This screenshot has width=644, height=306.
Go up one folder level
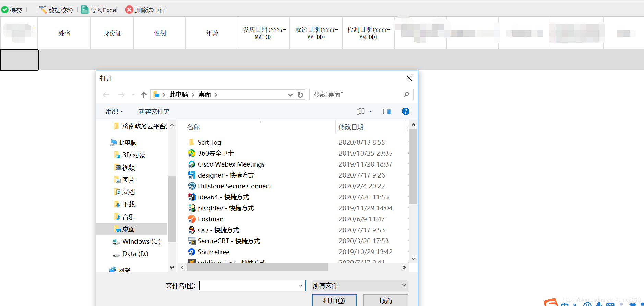(x=144, y=95)
